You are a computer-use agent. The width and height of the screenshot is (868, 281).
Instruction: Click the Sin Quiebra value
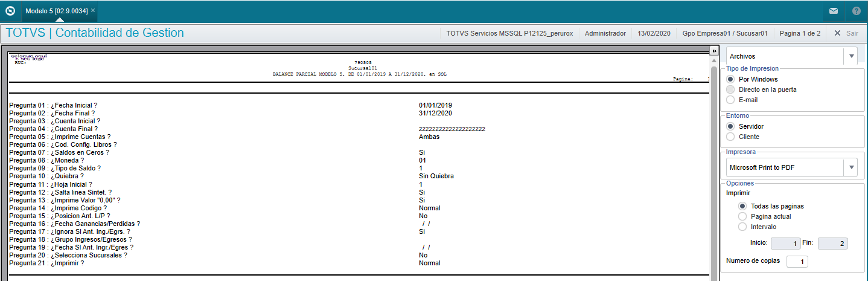[436, 176]
